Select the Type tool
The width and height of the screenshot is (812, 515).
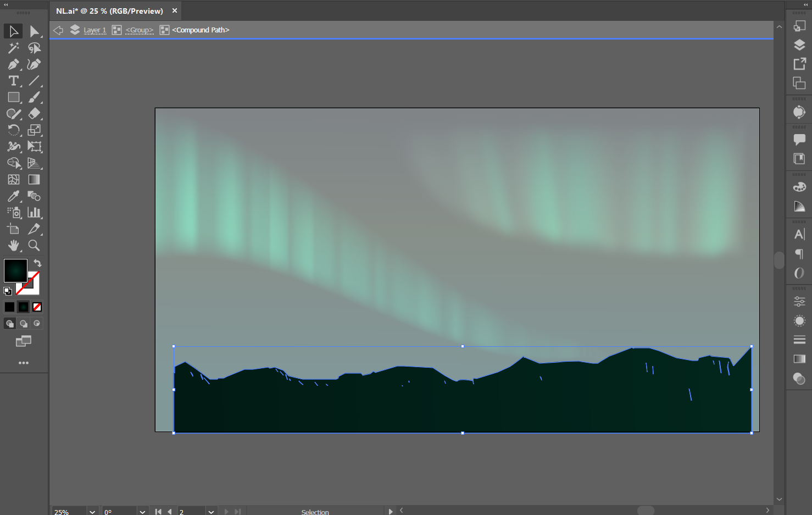[14, 81]
